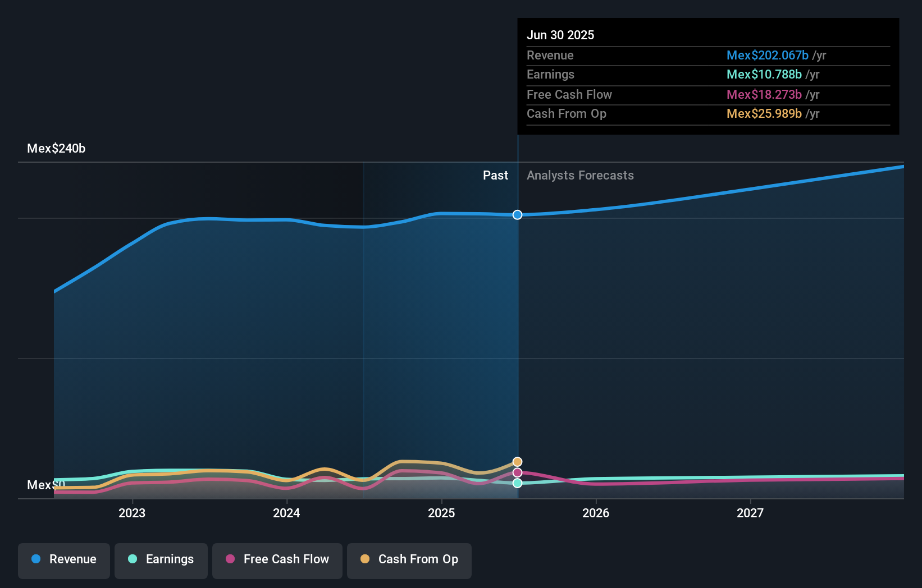Toggle the Cash From Op series visibility
Image resolution: width=922 pixels, height=588 pixels.
click(x=409, y=559)
